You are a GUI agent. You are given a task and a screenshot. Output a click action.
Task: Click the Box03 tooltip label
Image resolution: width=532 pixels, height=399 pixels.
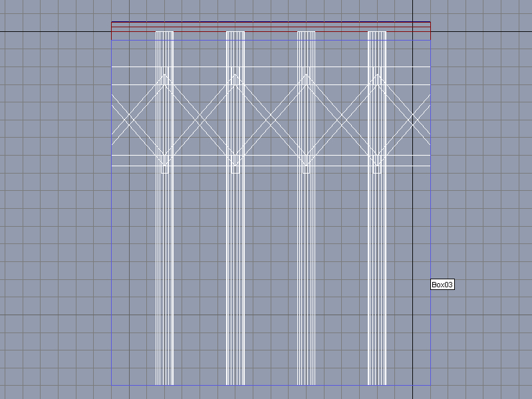point(442,285)
